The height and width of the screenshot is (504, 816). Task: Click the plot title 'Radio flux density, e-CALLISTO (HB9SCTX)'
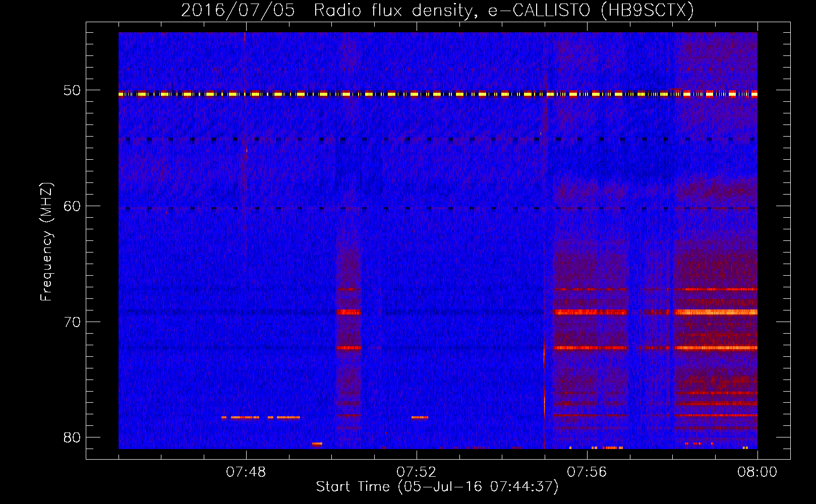coord(503,11)
